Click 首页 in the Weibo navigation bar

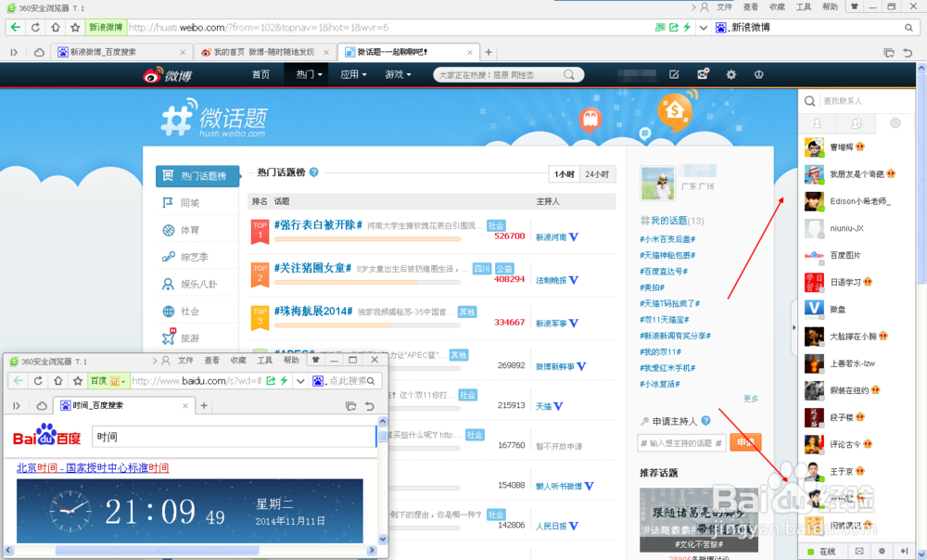coord(260,74)
